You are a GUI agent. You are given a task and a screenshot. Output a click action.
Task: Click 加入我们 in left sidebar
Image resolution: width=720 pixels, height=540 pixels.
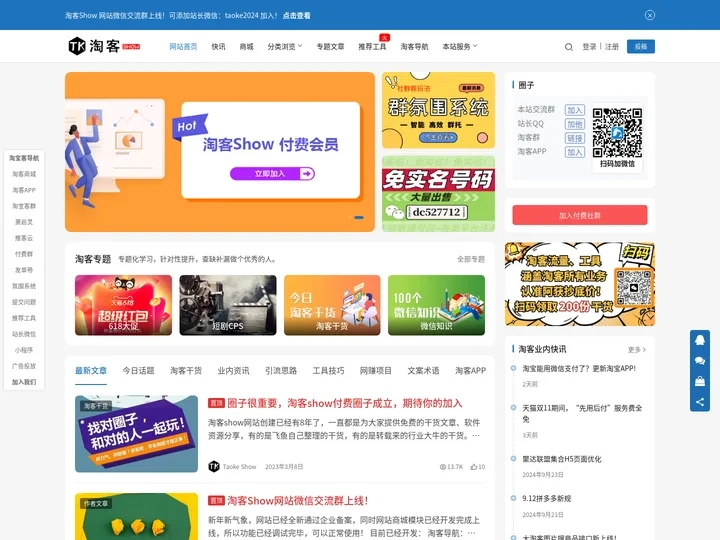[x=24, y=382]
